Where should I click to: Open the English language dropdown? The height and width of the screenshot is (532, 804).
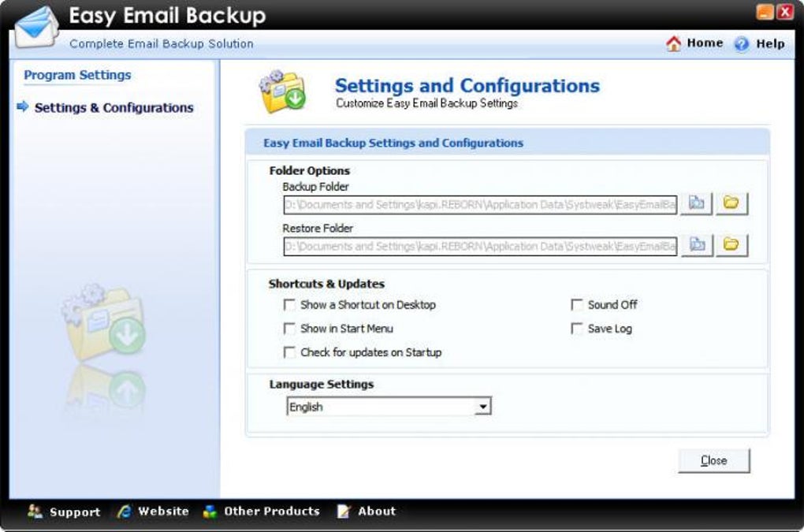pos(483,407)
